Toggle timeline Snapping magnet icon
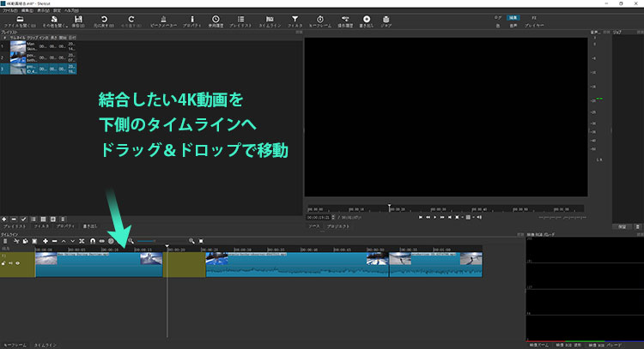 click(x=93, y=241)
